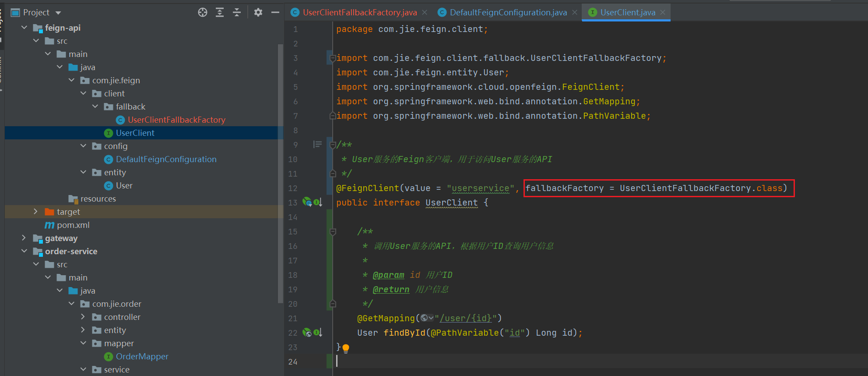868x376 pixels.
Task: Click the OrderMapper interface icon
Action: coord(109,356)
